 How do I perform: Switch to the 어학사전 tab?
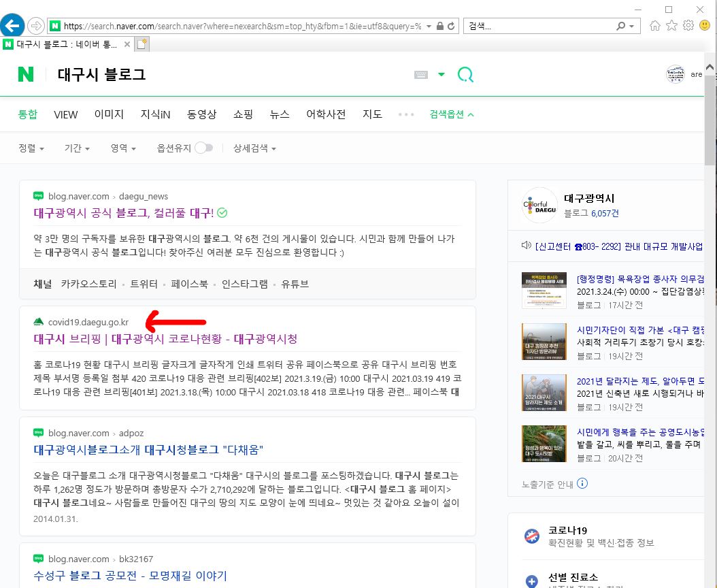click(326, 114)
